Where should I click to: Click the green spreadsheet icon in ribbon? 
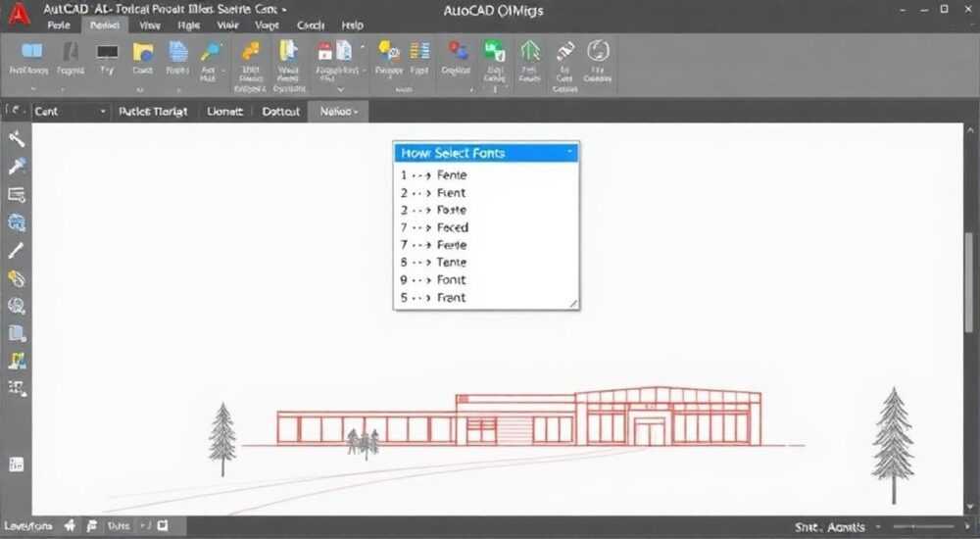point(494,51)
